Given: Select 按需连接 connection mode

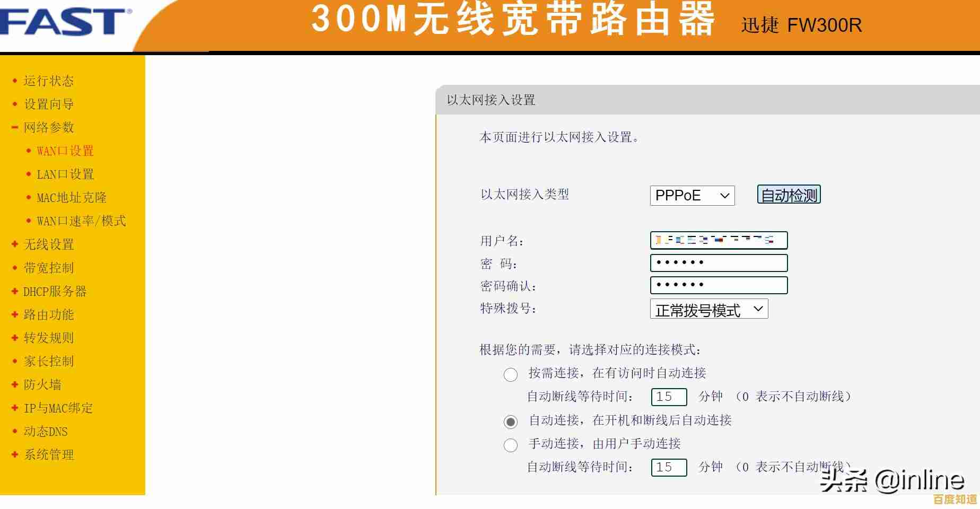Looking at the screenshot, I should (510, 374).
